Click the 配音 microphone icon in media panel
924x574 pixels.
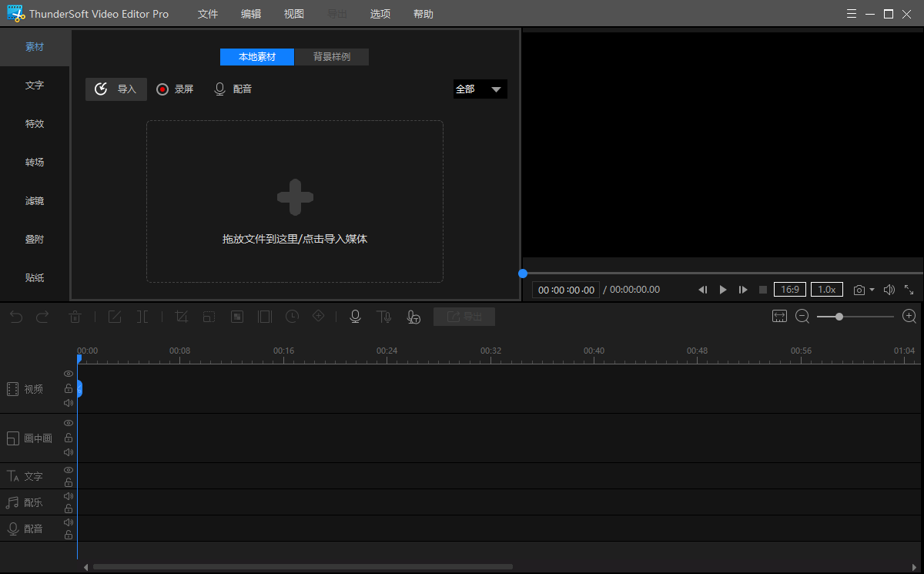pyautogui.click(x=220, y=89)
